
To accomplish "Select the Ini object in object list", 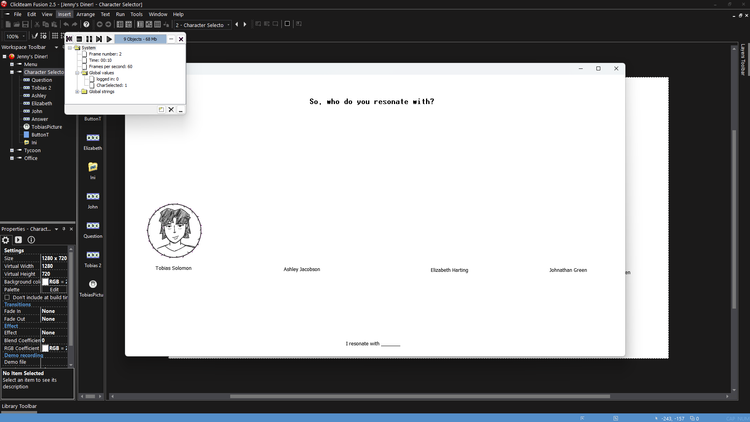I will 93,170.
